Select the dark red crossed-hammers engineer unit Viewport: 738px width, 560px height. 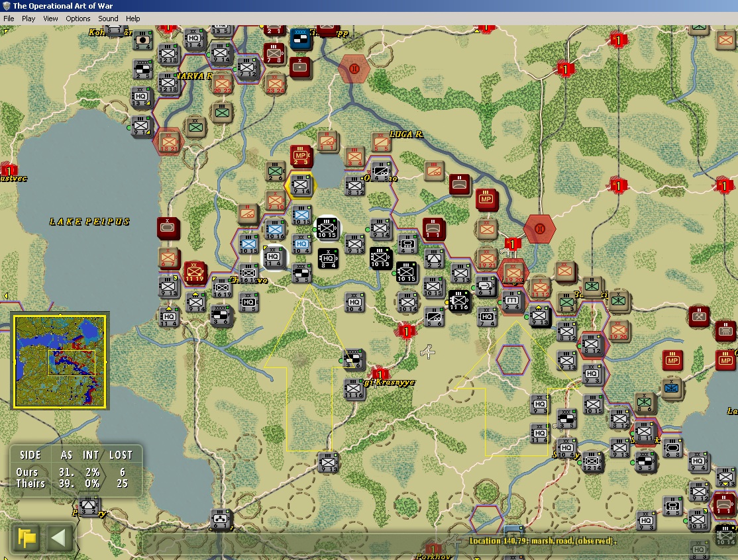(x=698, y=316)
